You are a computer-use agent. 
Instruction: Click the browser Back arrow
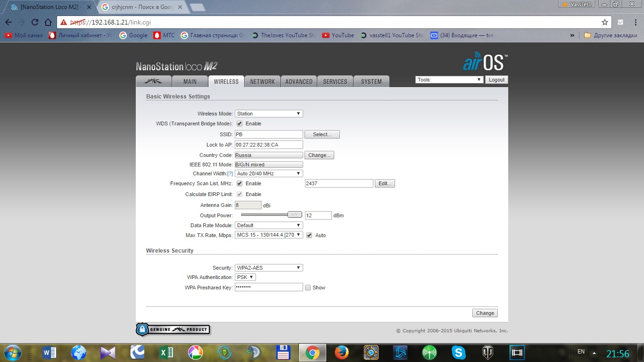pyautogui.click(x=8, y=22)
